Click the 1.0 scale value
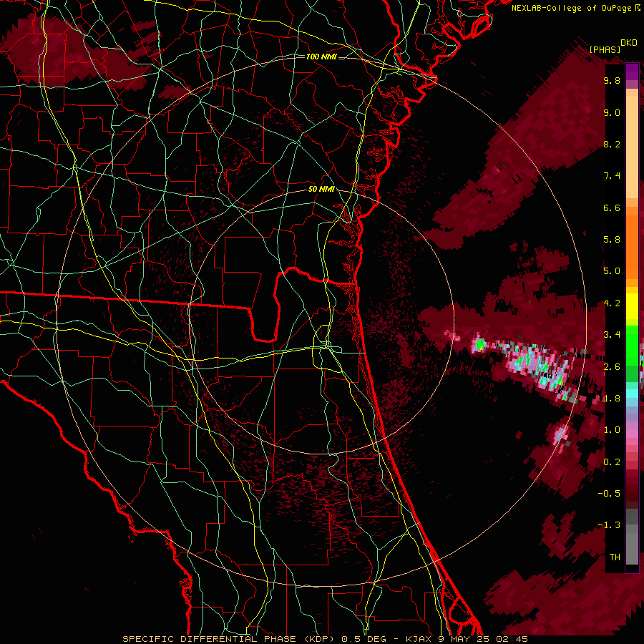This screenshot has height=644, width=644. click(612, 430)
